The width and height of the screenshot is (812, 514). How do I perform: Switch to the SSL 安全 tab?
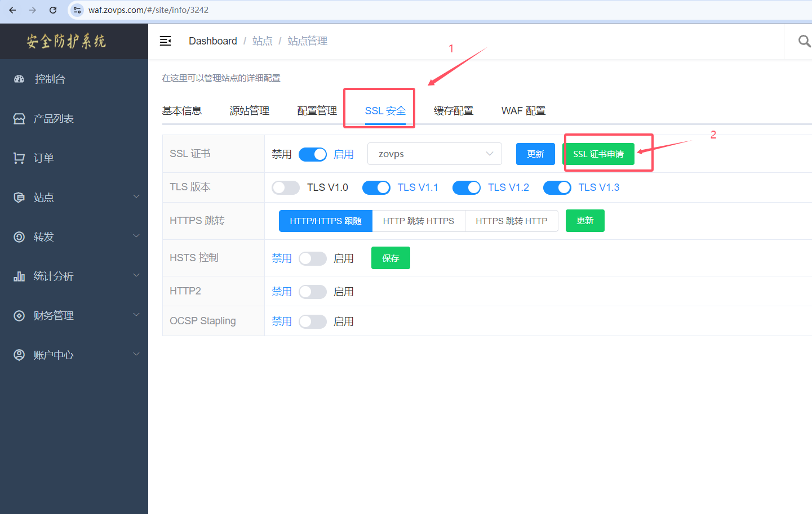pyautogui.click(x=385, y=111)
